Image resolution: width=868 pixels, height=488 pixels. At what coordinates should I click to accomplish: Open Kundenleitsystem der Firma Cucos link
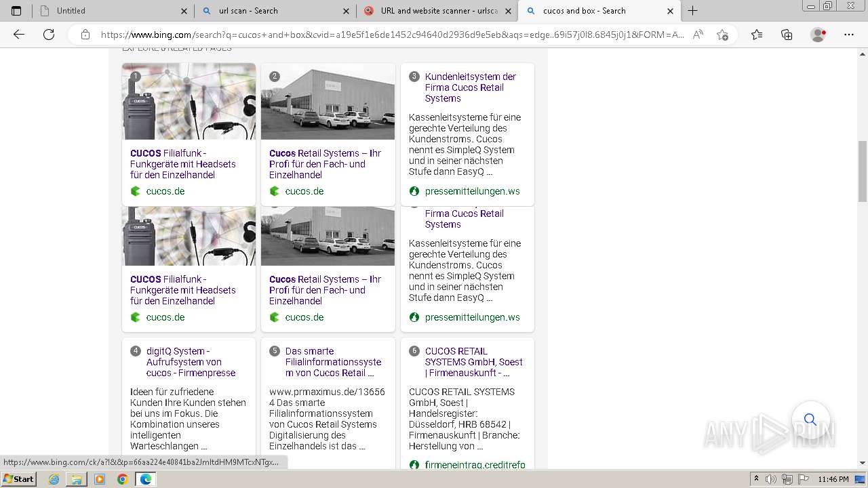(471, 87)
